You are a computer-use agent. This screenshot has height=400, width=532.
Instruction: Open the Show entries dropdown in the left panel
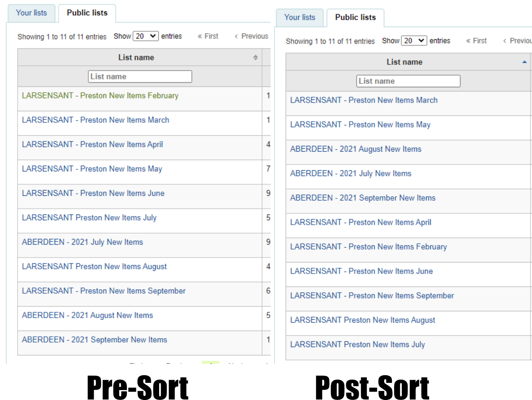(x=145, y=36)
